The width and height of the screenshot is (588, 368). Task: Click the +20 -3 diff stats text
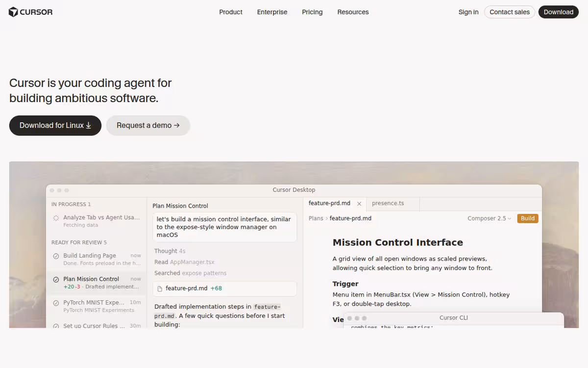click(x=72, y=287)
